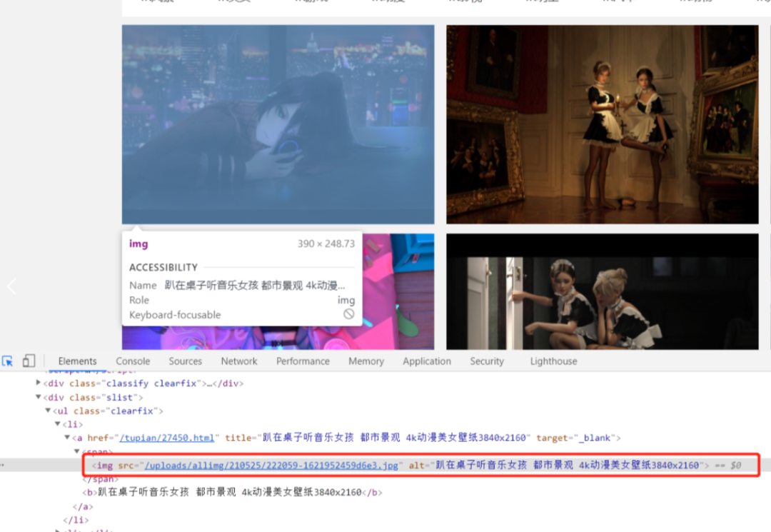Click the closing </li> tag line
Screen dimensions: 771x532
[x=76, y=520]
